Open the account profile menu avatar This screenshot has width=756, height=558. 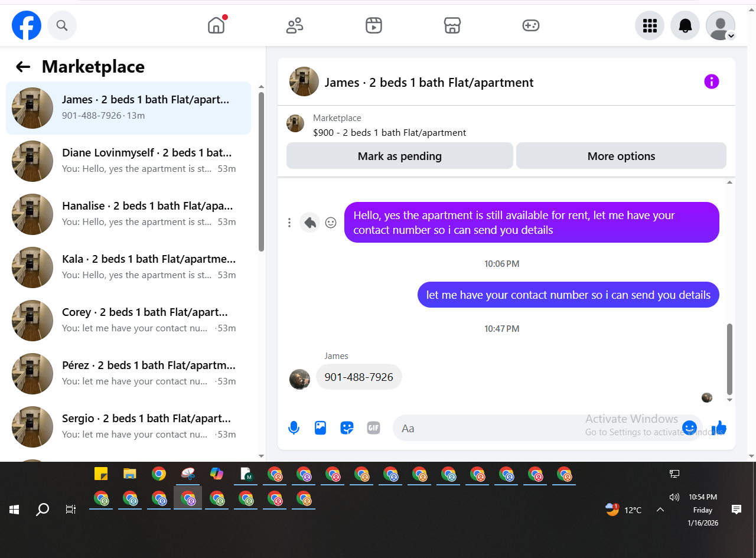pyautogui.click(x=721, y=25)
